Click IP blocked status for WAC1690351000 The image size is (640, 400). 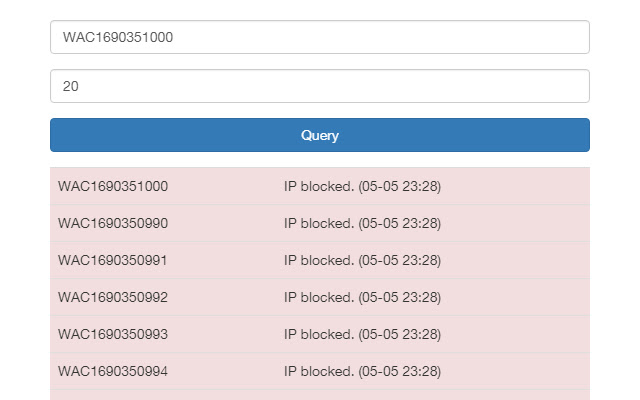pos(362,186)
